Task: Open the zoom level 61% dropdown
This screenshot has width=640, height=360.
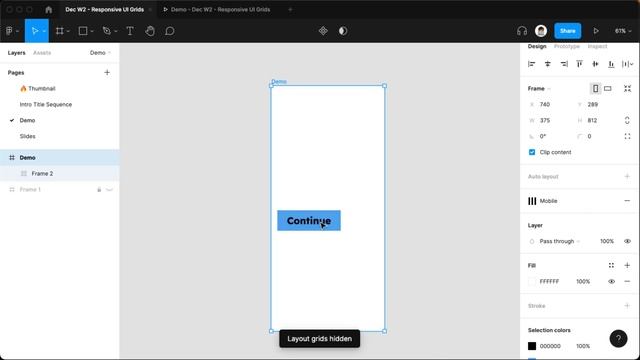Action: click(x=623, y=31)
